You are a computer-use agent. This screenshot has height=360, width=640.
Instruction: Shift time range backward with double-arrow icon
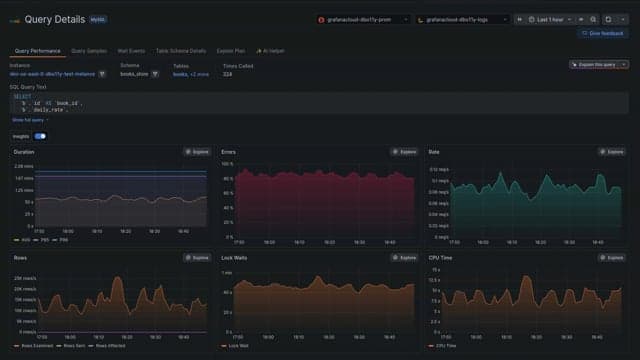coord(520,20)
